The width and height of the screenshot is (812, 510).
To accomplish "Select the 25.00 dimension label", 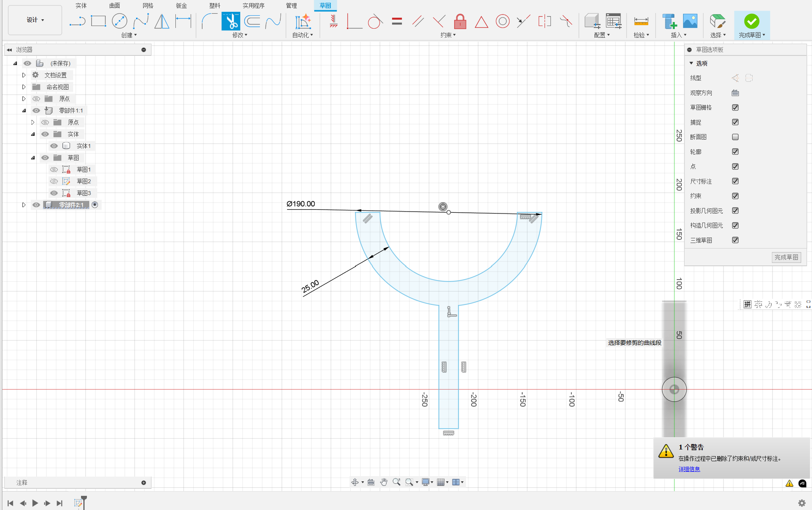I will coord(310,287).
